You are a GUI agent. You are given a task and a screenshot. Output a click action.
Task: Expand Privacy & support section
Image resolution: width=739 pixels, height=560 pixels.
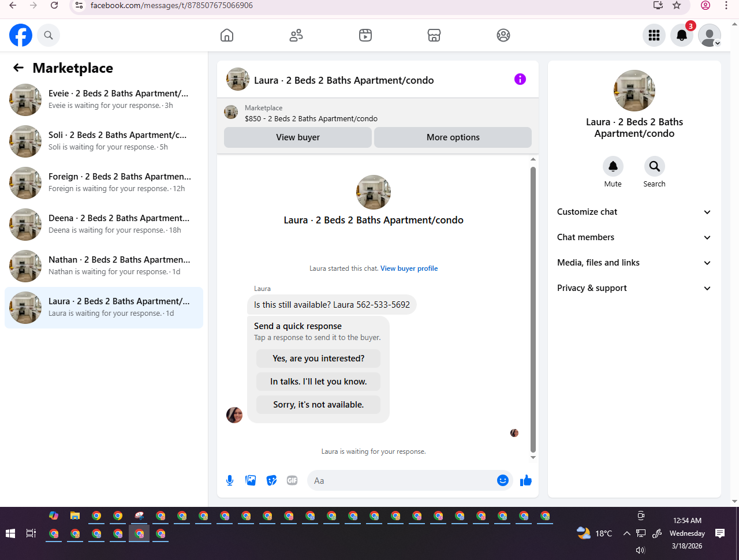(x=635, y=288)
